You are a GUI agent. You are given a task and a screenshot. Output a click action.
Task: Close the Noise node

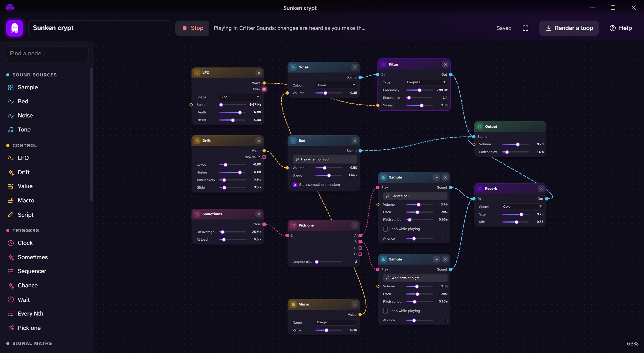(355, 67)
